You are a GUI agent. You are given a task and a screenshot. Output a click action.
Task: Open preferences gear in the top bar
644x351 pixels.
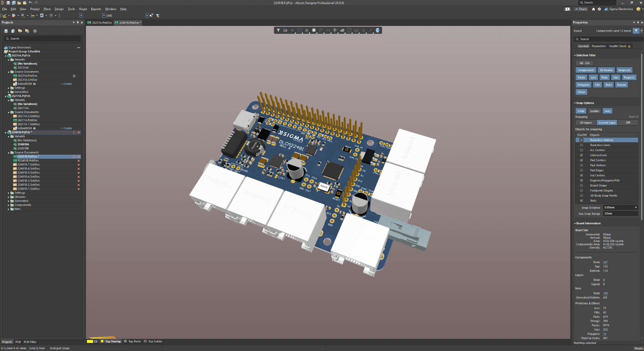[x=599, y=9]
